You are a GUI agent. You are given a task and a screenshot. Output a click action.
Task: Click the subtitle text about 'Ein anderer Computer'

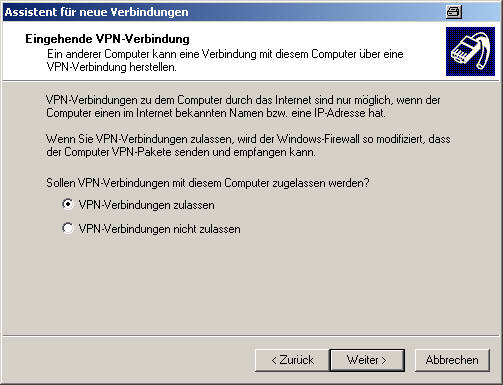(225, 60)
